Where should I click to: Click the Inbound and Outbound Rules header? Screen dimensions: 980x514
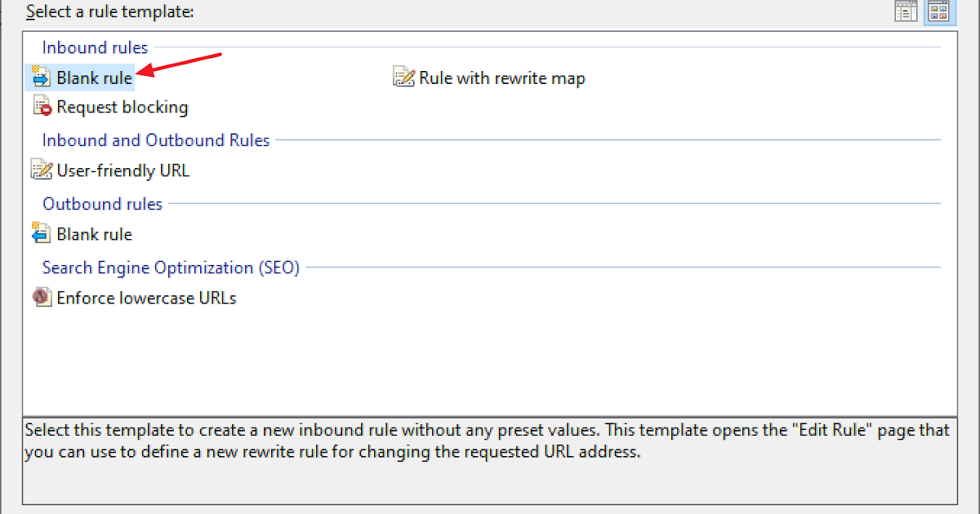coord(155,140)
